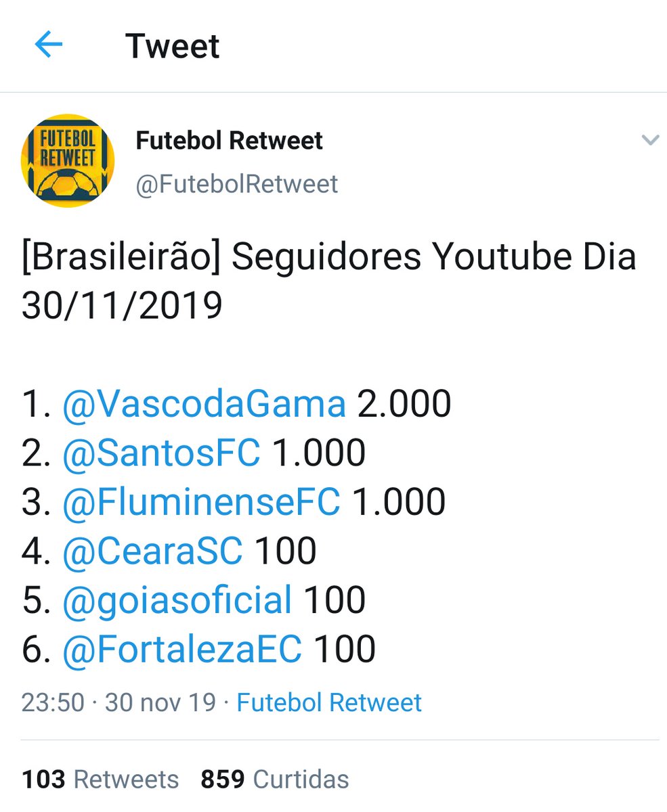Click the 100 count beside @FortalezaEC

coord(344,648)
